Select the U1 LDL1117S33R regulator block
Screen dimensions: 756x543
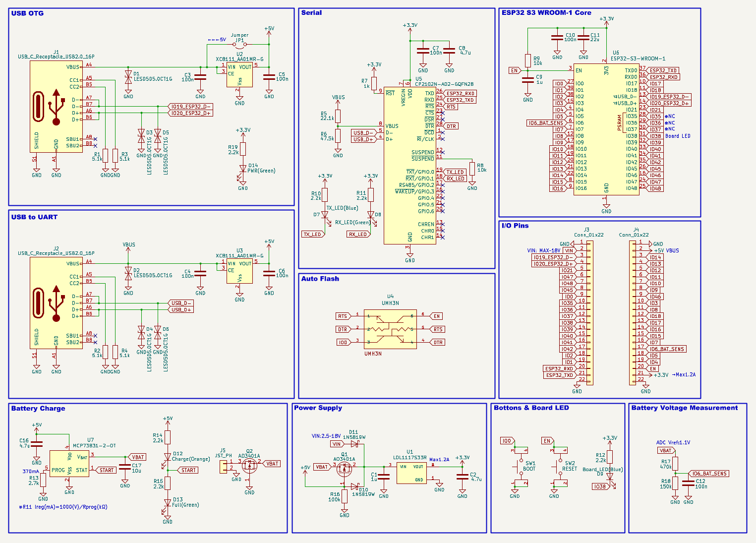pos(411,473)
